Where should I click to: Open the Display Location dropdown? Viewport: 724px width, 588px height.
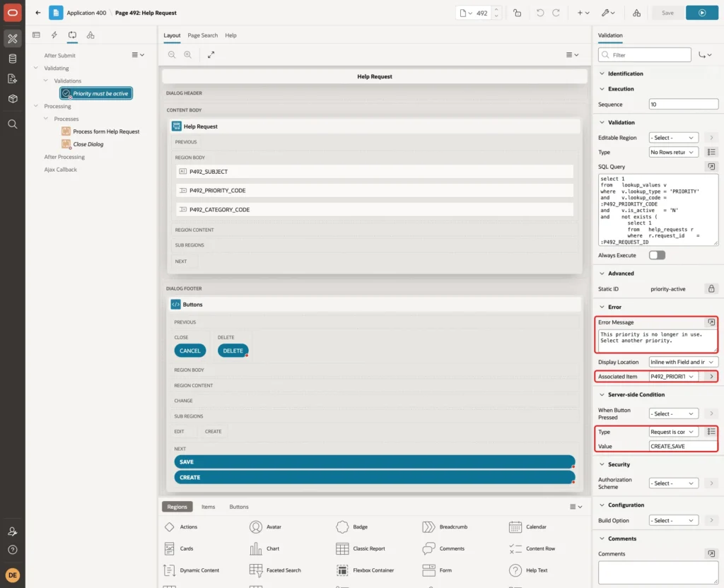point(684,362)
